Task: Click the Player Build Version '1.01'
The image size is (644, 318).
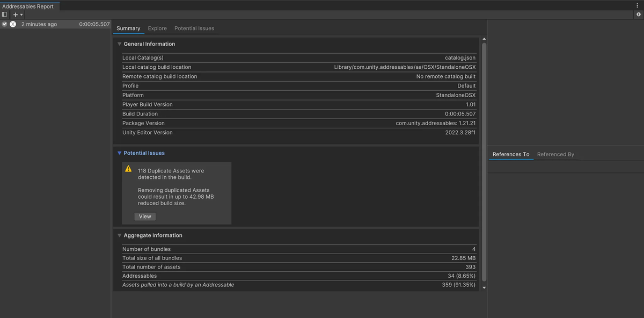Action: tap(470, 104)
